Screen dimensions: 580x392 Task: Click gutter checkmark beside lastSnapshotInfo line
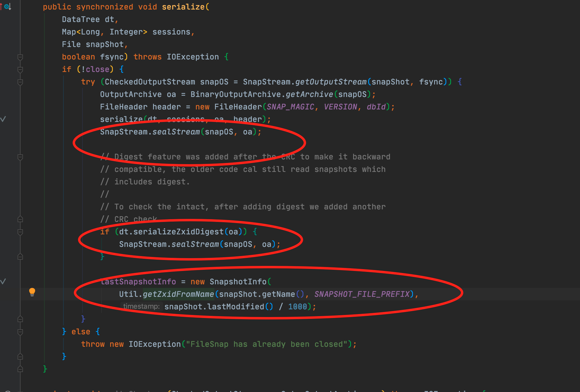pos(3,281)
